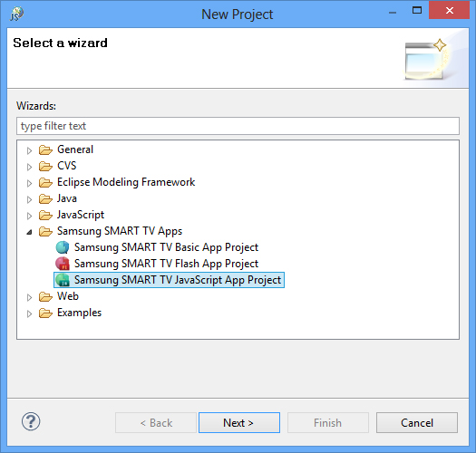The width and height of the screenshot is (476, 453).
Task: Collapse the Samsung SMART TV Apps category
Action: tap(29, 233)
